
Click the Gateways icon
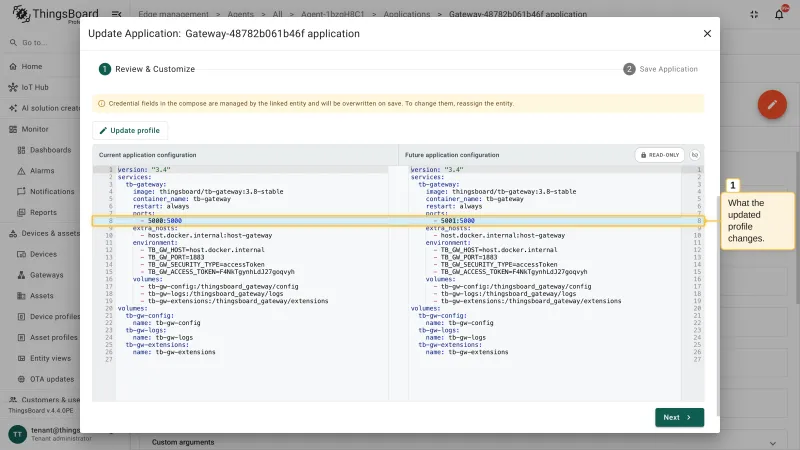point(21,275)
